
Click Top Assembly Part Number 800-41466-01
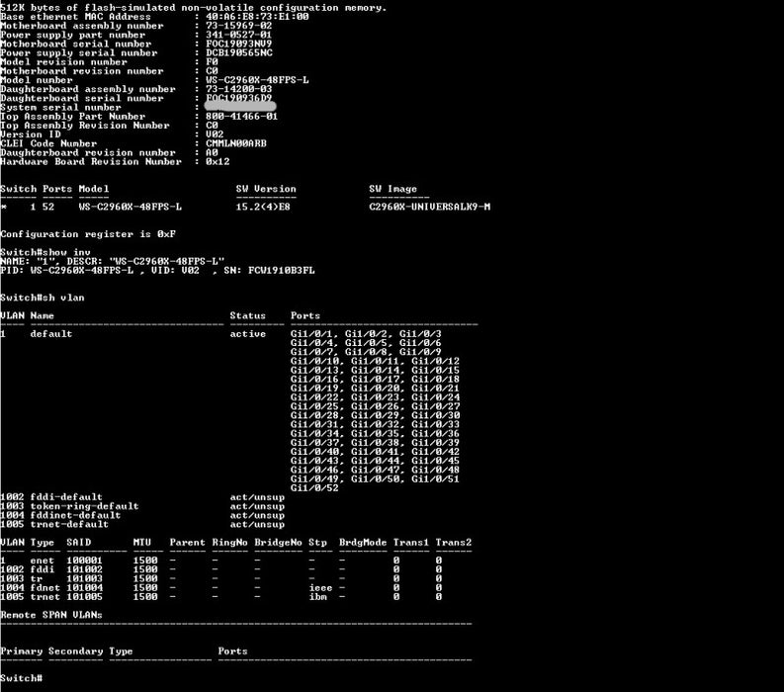(x=241, y=116)
